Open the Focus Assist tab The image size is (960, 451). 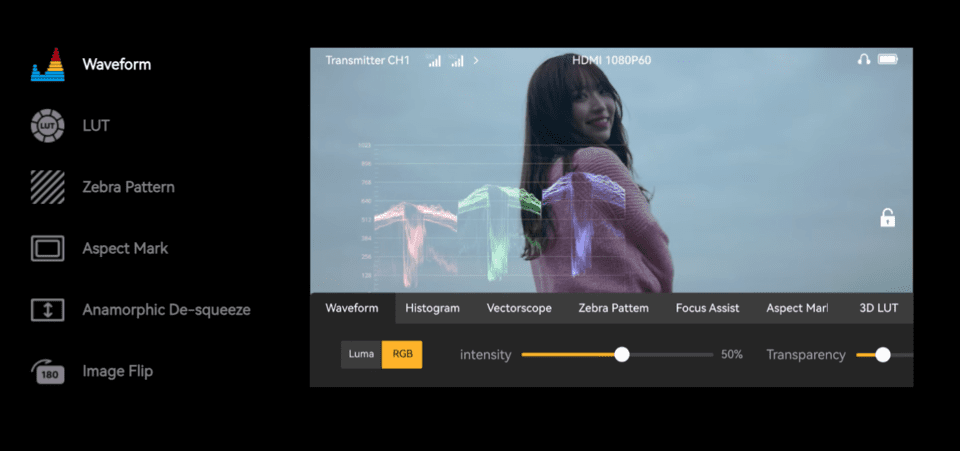(x=707, y=308)
